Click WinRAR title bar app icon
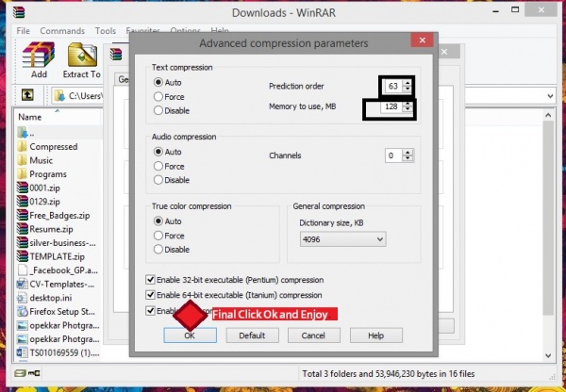Viewport: 566px width, 392px height. tap(19, 11)
